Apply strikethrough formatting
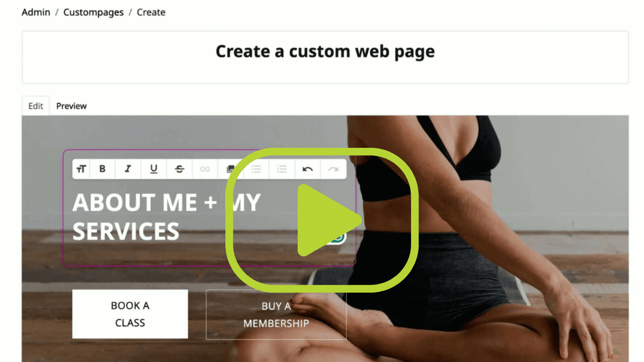 pos(179,169)
